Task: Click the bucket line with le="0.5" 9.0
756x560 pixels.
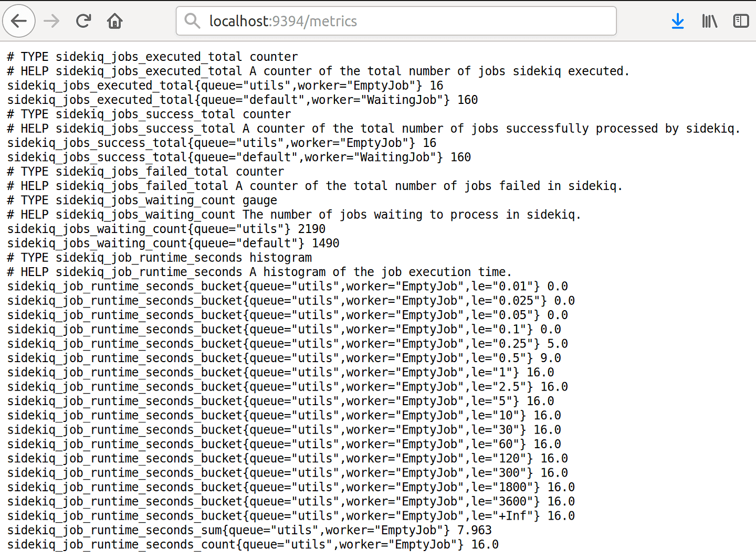Action: 284,358
